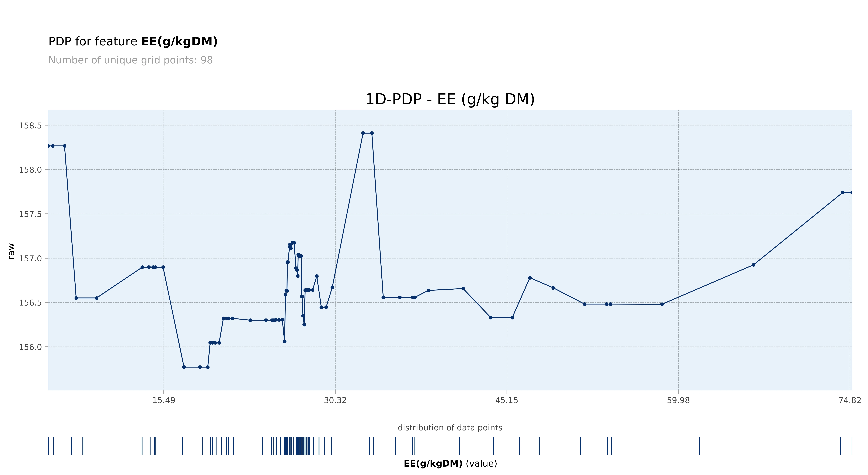Select the data point midway between 30.32 and 45.15 near 156.65
Screen dimensions: 868x475
coord(463,289)
